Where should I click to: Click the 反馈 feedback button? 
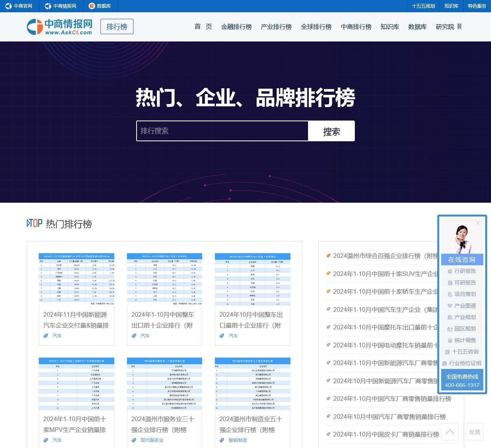click(475, 431)
